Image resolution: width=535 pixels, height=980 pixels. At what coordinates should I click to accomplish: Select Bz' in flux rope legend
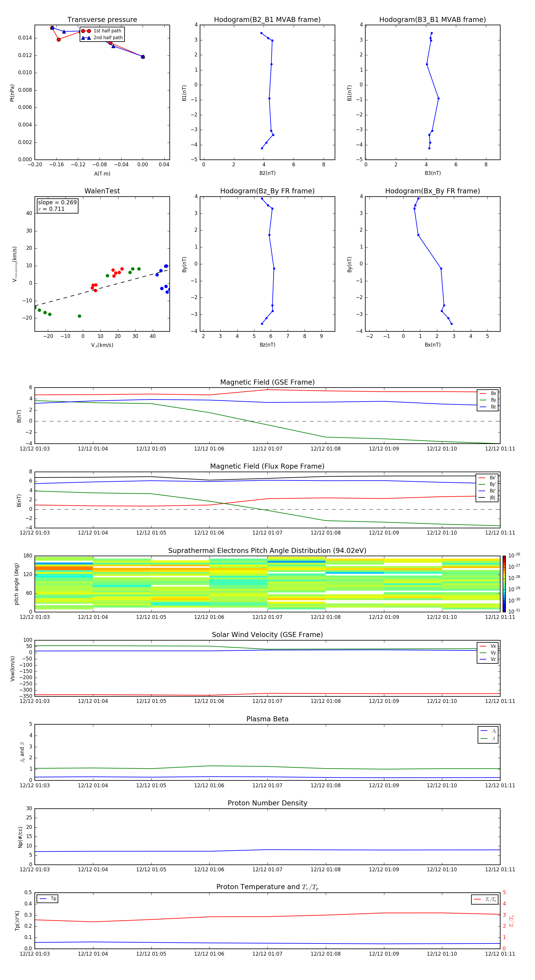click(487, 491)
